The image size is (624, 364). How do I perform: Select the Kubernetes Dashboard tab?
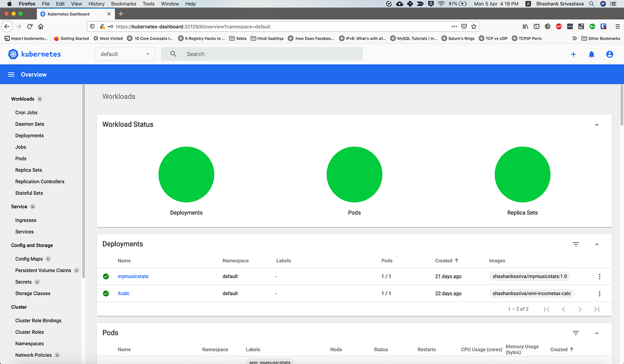pyautogui.click(x=76, y=14)
